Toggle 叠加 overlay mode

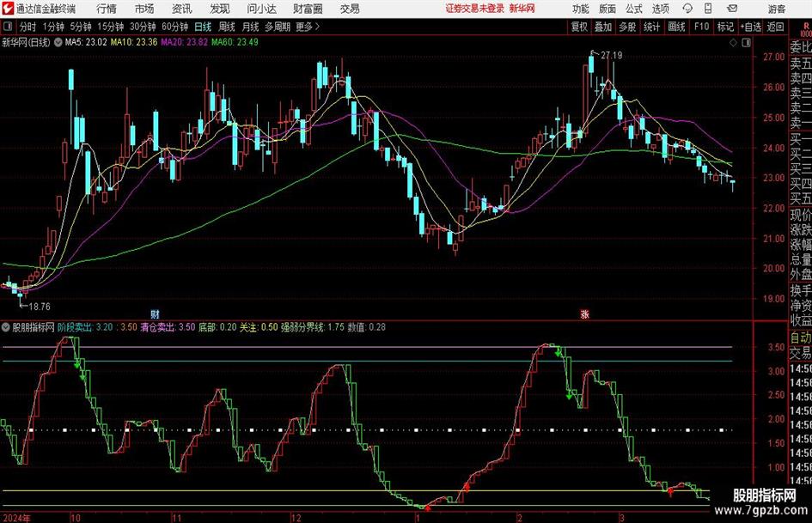tap(603, 27)
